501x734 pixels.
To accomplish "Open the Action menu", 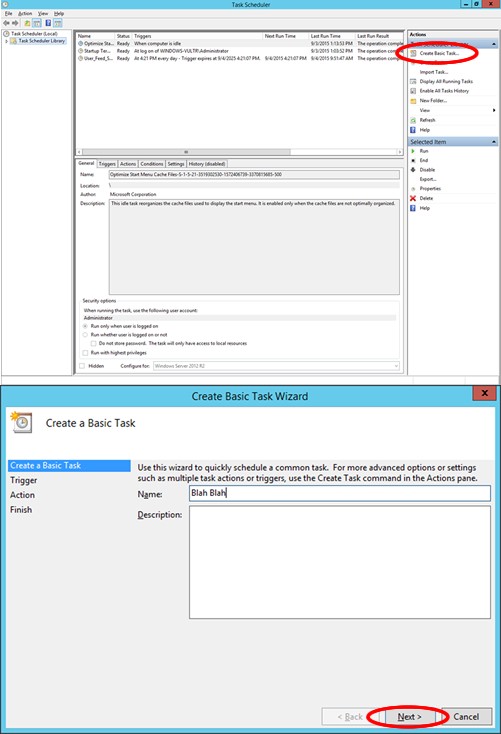I will coord(25,14).
